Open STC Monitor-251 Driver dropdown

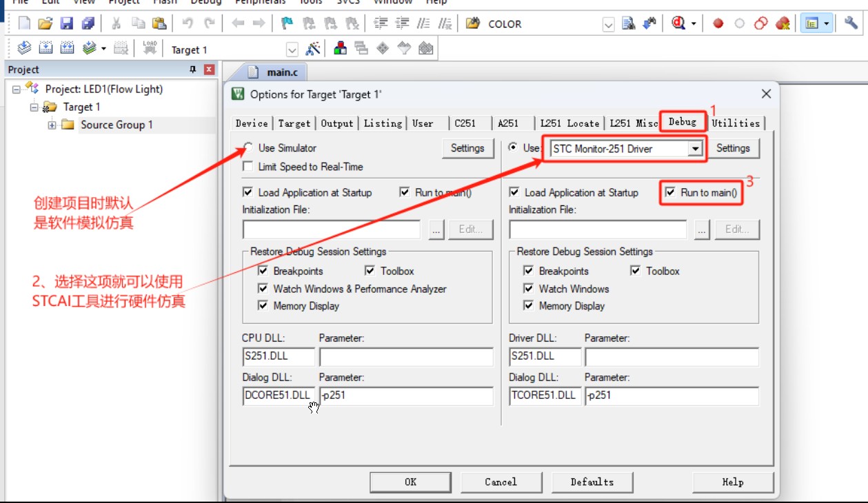695,149
